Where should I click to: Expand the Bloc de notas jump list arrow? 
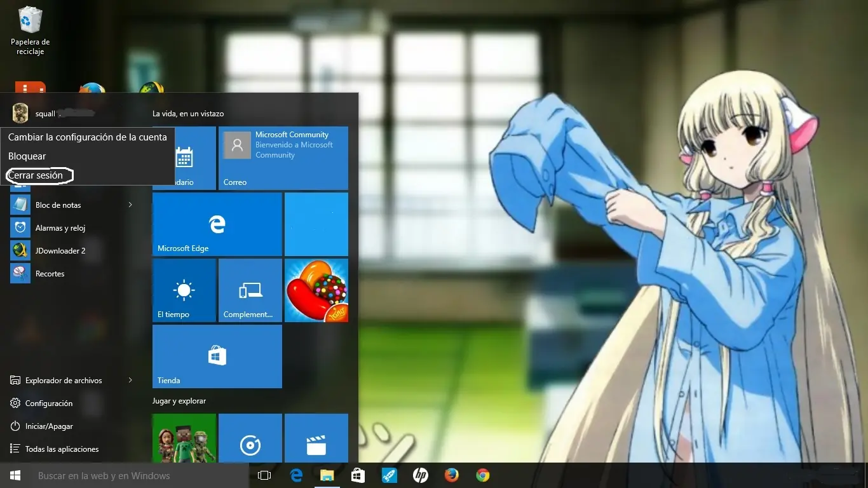[130, 205]
